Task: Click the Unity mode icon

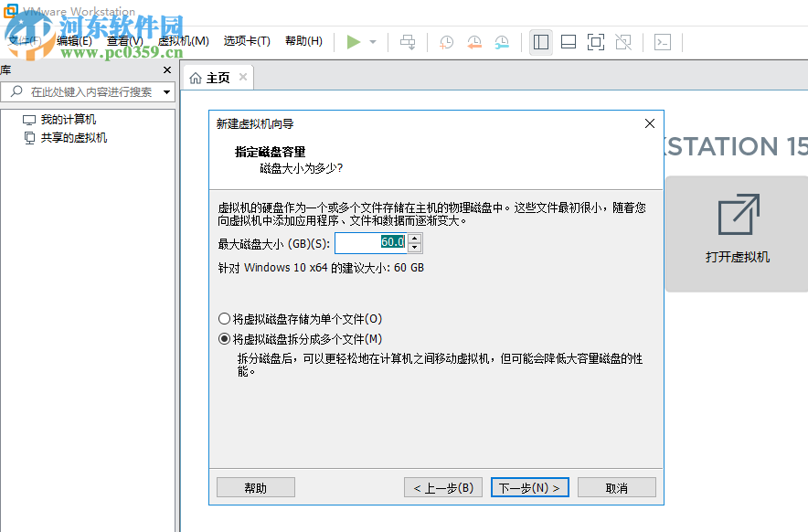Action: coord(624,41)
